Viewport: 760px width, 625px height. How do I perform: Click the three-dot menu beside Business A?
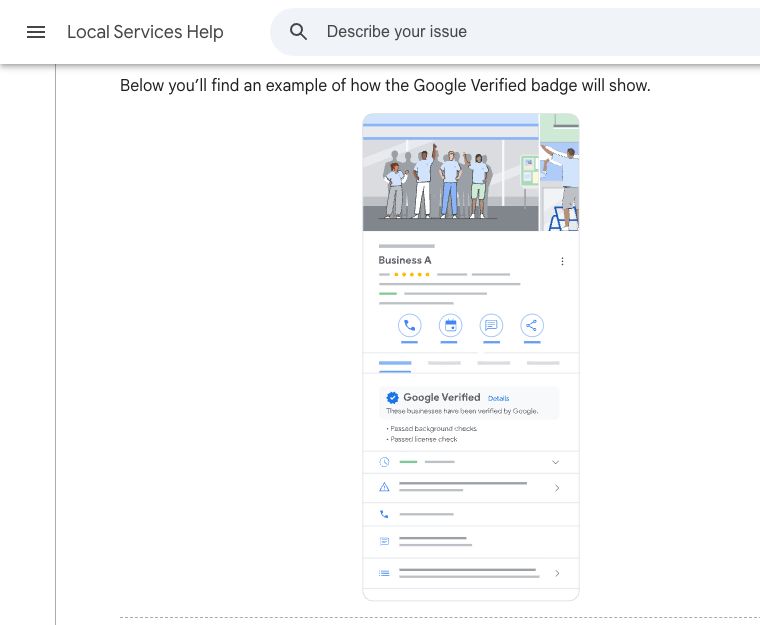(x=562, y=261)
